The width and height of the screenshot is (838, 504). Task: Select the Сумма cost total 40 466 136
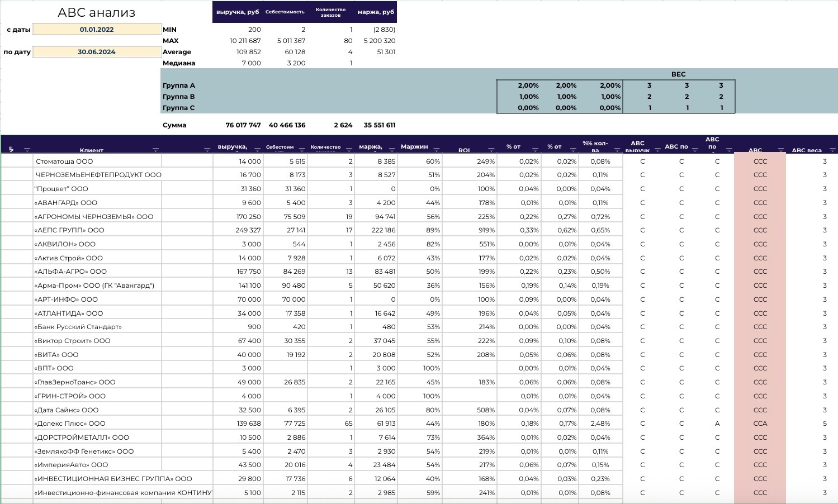pyautogui.click(x=287, y=125)
